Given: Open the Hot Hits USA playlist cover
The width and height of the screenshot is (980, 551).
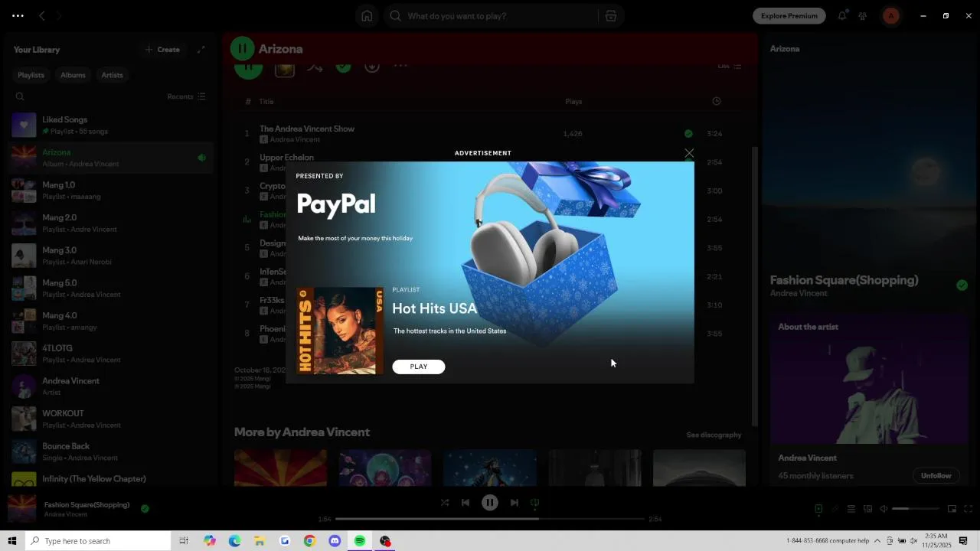Looking at the screenshot, I should [341, 331].
